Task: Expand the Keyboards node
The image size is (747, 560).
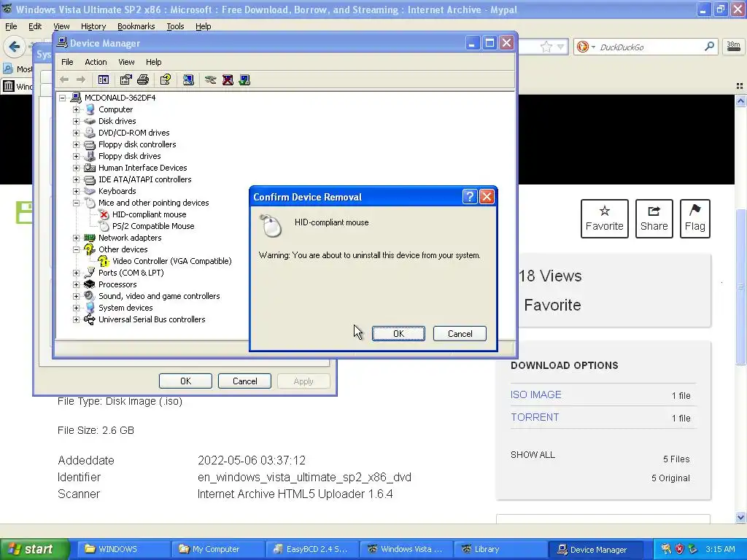Action: (76, 191)
